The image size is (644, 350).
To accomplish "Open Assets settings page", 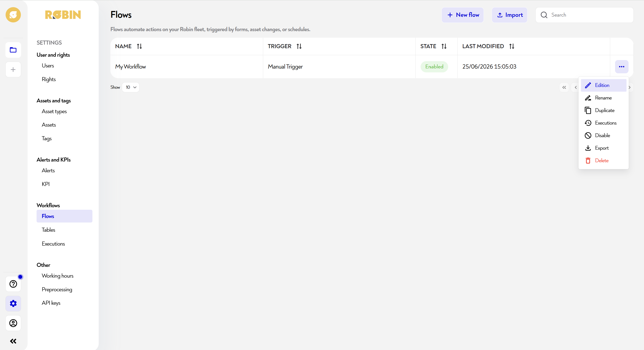I will click(49, 125).
